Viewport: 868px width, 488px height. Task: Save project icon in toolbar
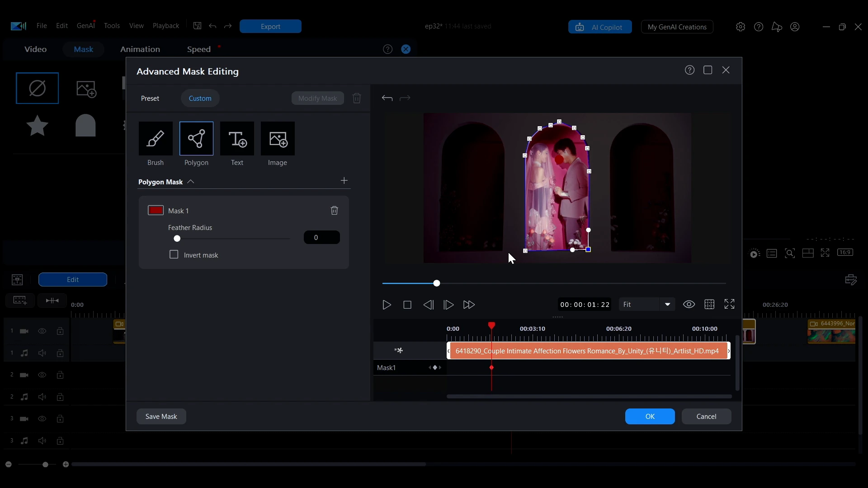pyautogui.click(x=198, y=26)
